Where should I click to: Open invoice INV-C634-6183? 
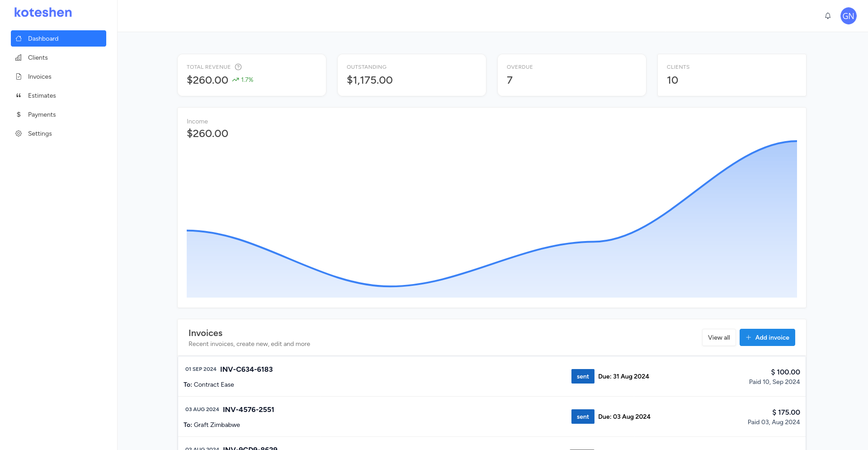coord(246,369)
